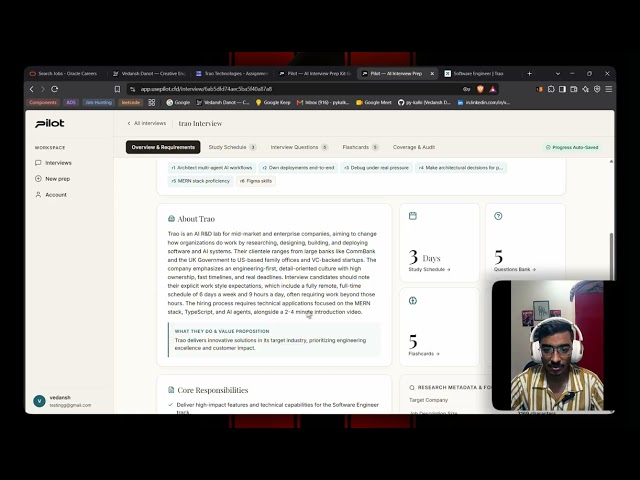The height and width of the screenshot is (480, 640).
Task: Select the Overview & Requirements tab
Action: point(163,147)
